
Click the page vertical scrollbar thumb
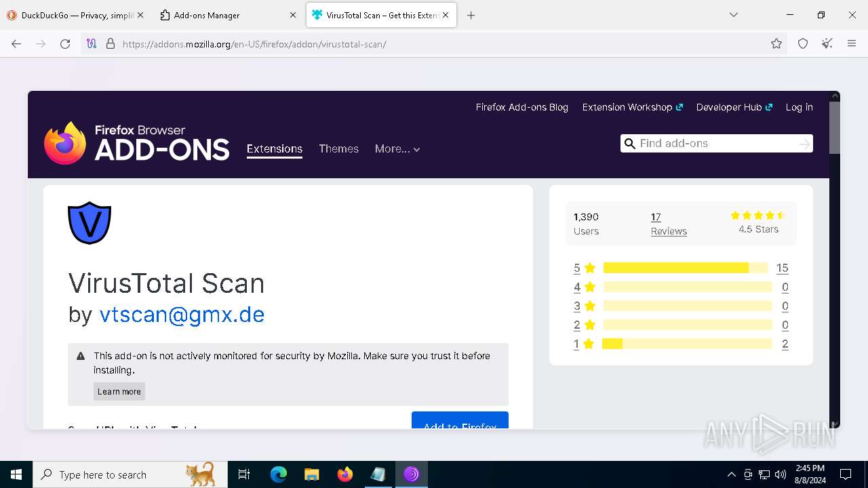click(835, 127)
